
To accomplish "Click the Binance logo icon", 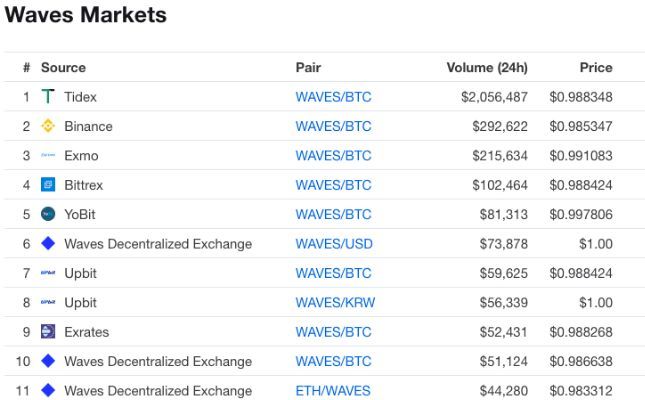I will tap(48, 126).
